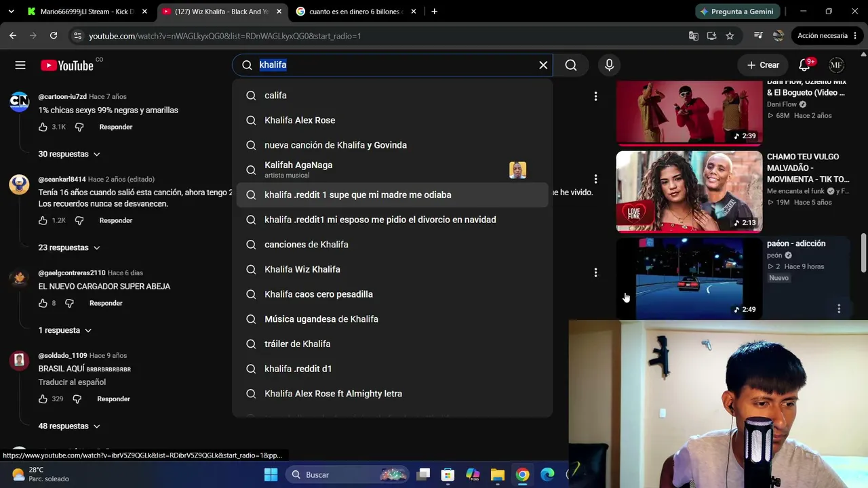Click the translate page icon in address bar
This screenshot has width=868, height=488.
point(693,35)
